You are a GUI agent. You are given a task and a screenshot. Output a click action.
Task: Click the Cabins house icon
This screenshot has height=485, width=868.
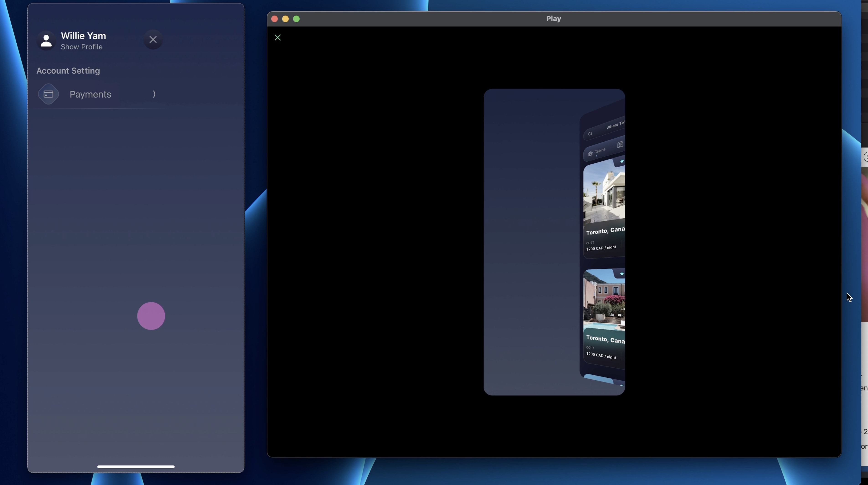[590, 154]
